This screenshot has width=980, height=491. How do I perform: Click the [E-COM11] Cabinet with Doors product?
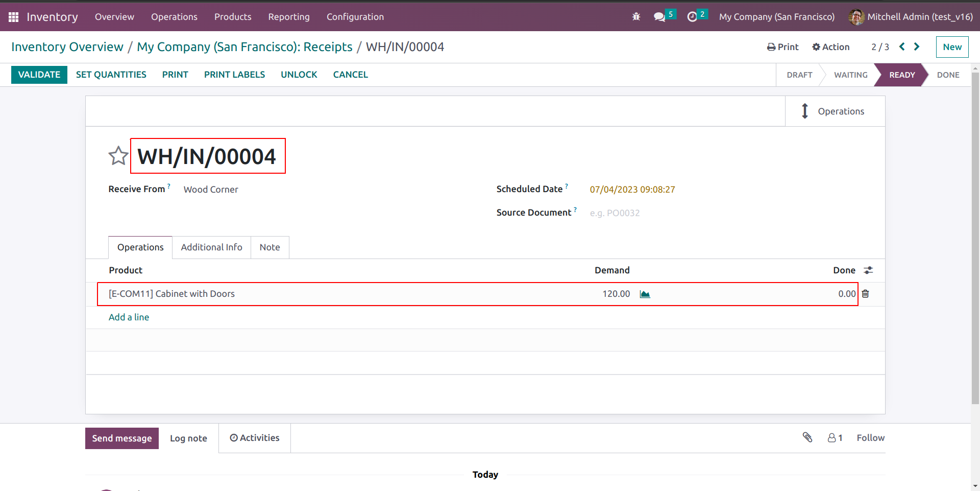pyautogui.click(x=171, y=294)
